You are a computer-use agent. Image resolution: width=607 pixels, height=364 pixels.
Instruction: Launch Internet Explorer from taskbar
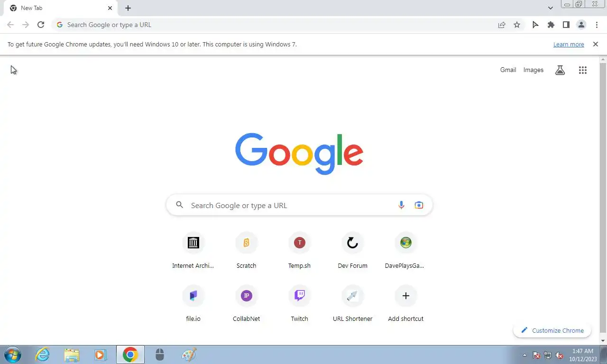click(43, 355)
